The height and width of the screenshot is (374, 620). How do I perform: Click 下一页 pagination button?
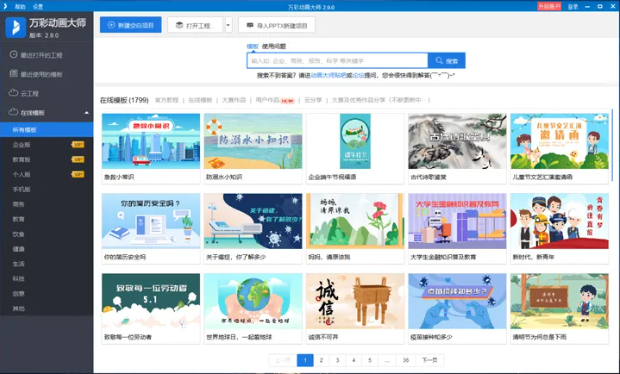click(429, 360)
